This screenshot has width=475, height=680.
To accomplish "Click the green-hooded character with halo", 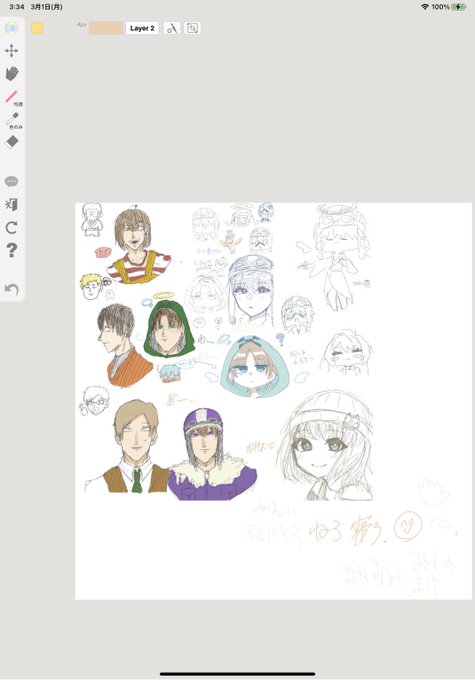I will tap(168, 325).
